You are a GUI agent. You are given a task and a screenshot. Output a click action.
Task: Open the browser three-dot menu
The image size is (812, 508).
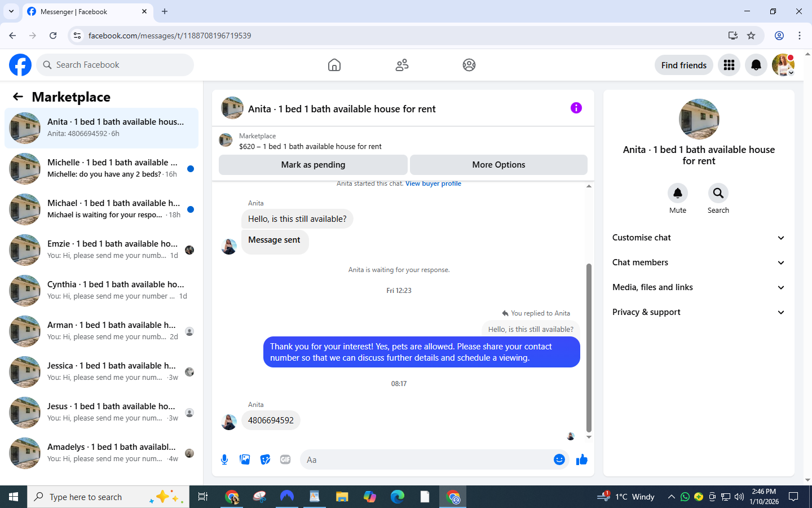point(800,36)
